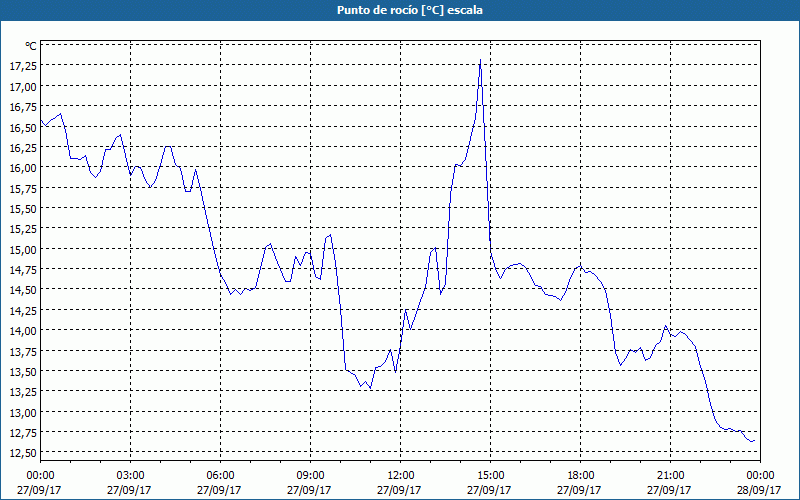Select the 15,00 y-axis value
The height and width of the screenshot is (500, 800).
[23, 250]
